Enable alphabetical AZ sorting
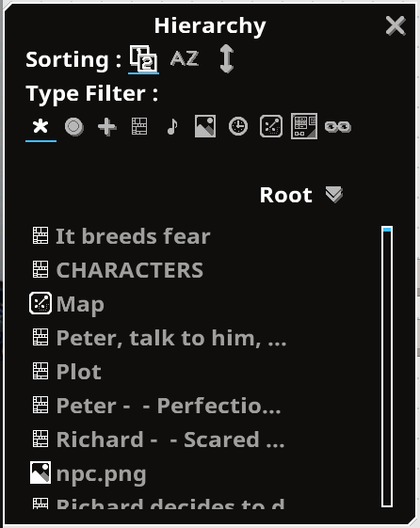 185,59
